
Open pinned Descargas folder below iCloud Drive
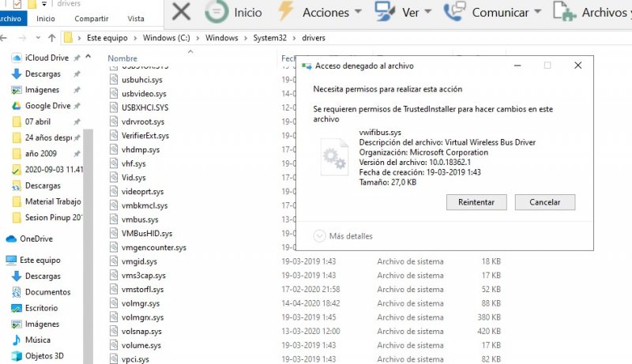coord(43,73)
